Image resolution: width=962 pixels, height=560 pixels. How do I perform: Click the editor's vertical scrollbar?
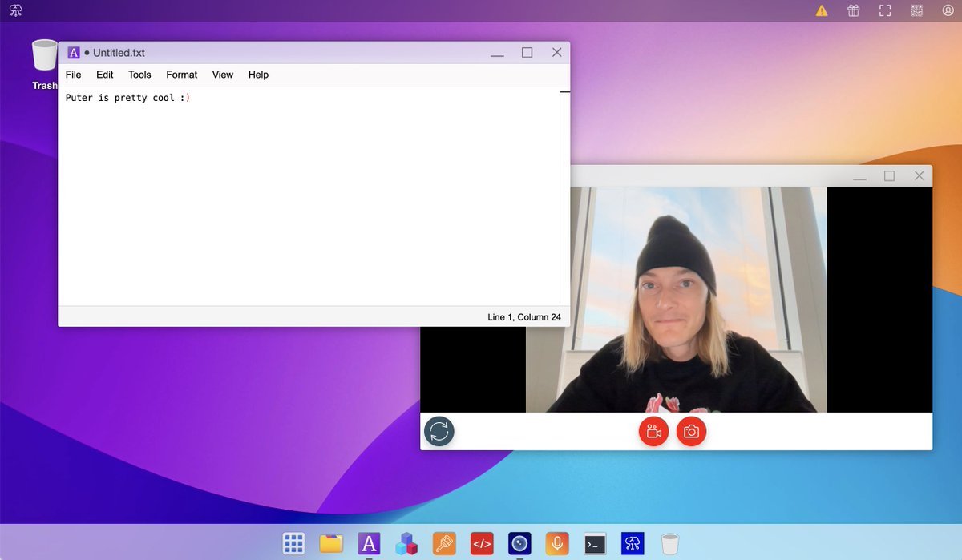coord(564,196)
